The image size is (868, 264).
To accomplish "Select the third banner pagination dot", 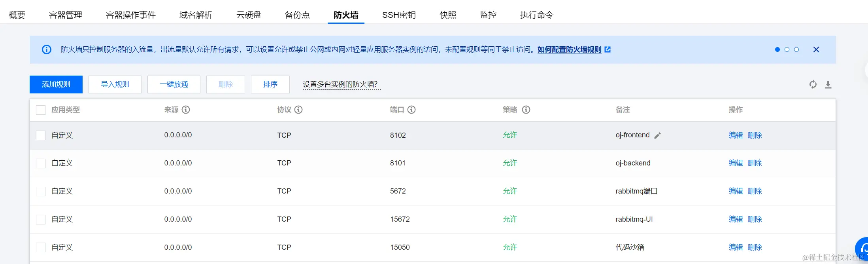I will 796,49.
